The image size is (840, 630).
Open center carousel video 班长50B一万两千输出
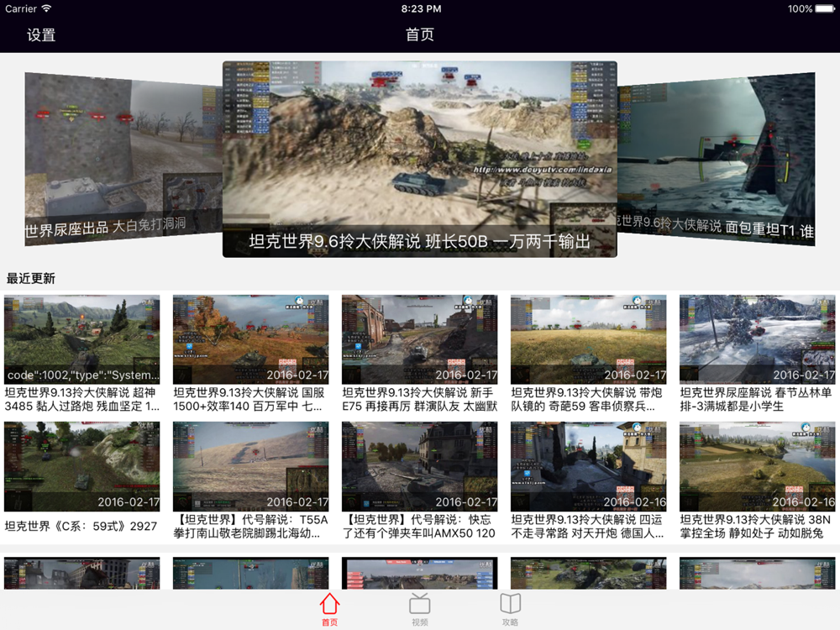[419, 159]
